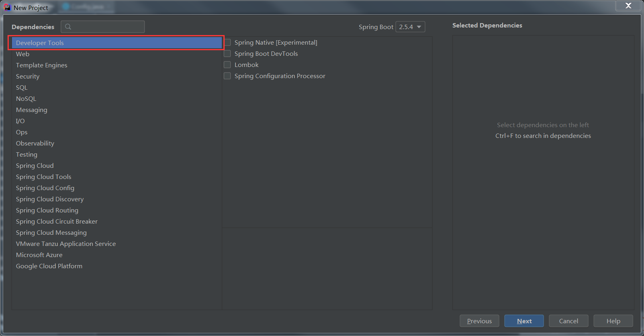Select the Spring Cloud Config category

pos(117,188)
